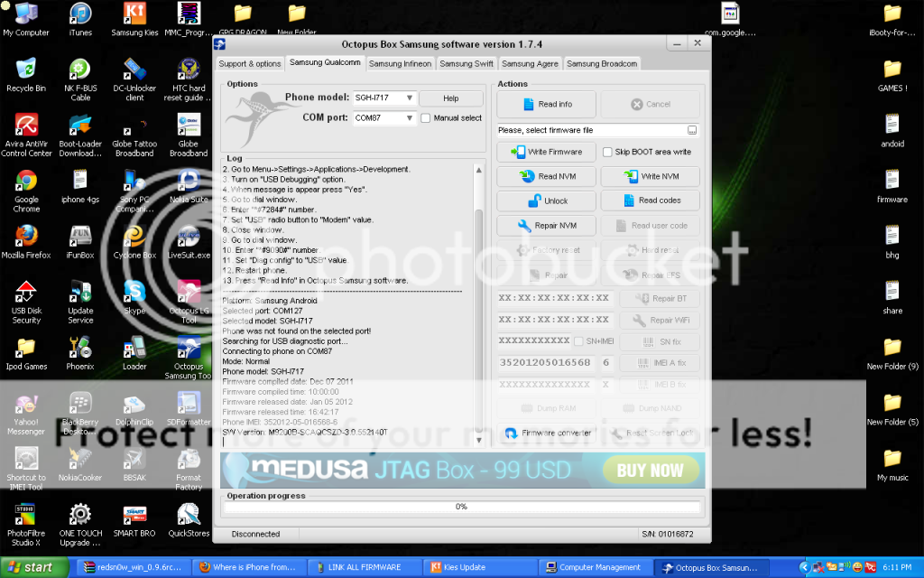This screenshot has width=924, height=578.
Task: Open the Recycle Bin icon
Action: click(26, 74)
